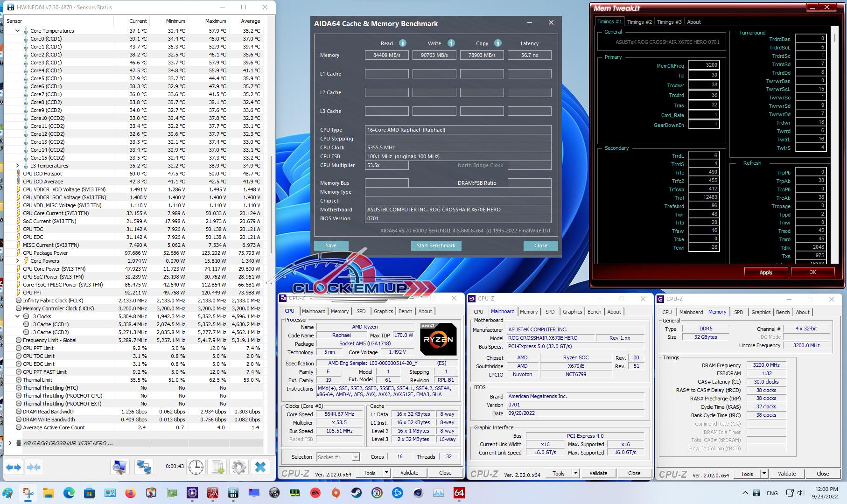Viewport: 847px width, 504px height.
Task: Open Ubisoft Connect swirl taskbar icon
Action: [377, 493]
